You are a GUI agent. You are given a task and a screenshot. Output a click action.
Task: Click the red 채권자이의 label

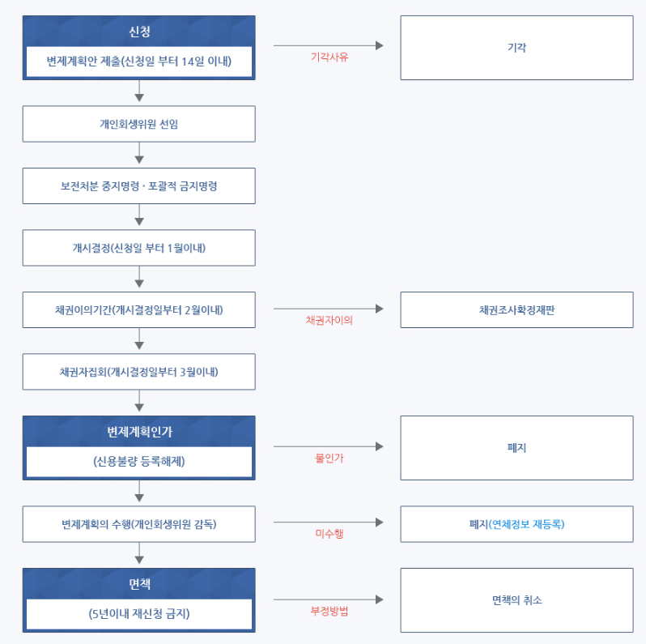tap(329, 320)
